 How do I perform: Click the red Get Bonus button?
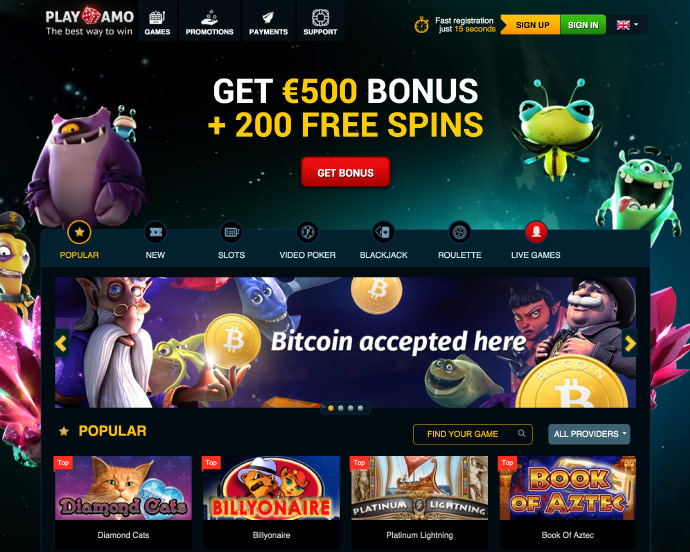tap(345, 173)
